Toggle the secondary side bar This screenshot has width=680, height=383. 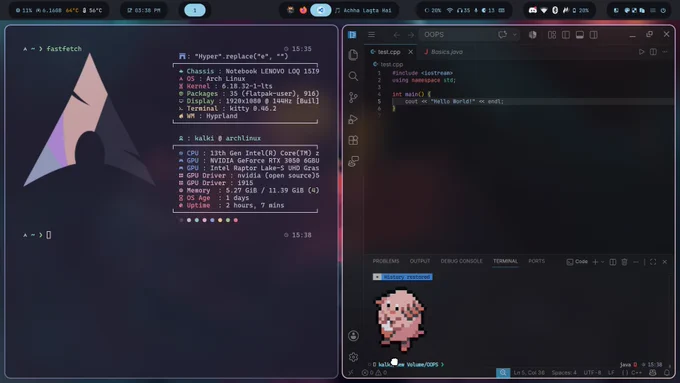click(594, 35)
